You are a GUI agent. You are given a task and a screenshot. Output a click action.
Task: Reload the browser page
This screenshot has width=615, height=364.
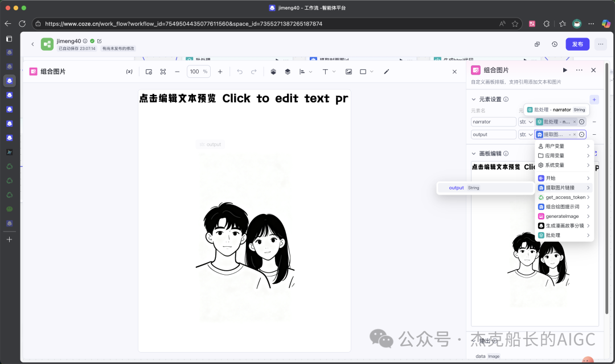[x=22, y=23]
